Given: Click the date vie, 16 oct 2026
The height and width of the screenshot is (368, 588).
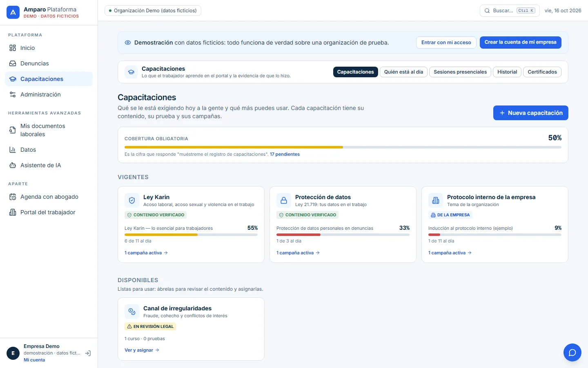Looking at the screenshot, I should click(x=563, y=11).
